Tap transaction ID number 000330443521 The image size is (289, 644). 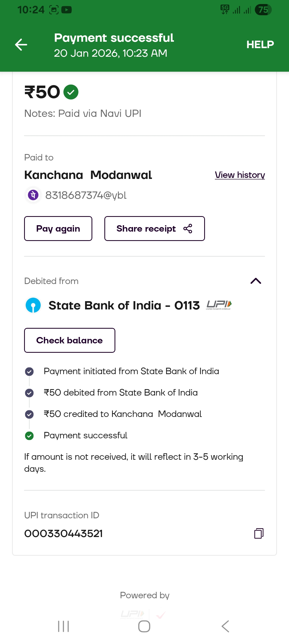tap(63, 534)
